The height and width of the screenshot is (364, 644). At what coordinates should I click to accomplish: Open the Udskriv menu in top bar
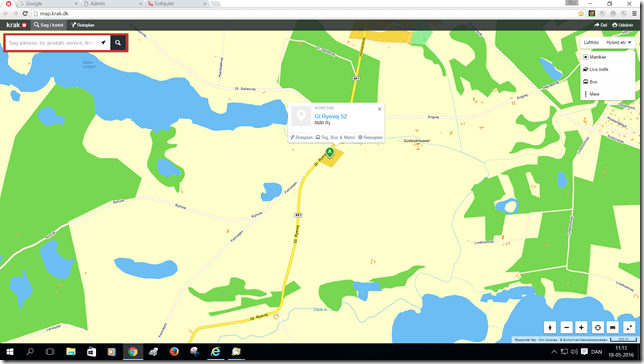pos(623,25)
